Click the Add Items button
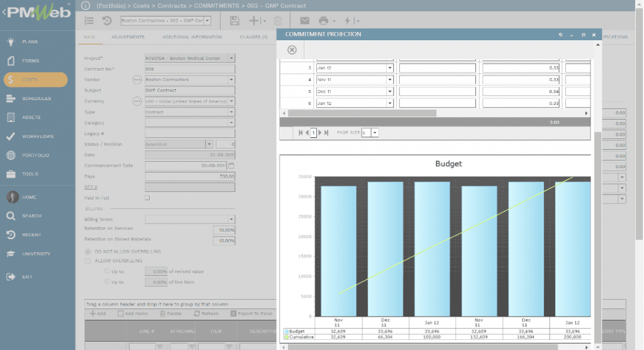This screenshot has height=350, width=644. point(132,313)
